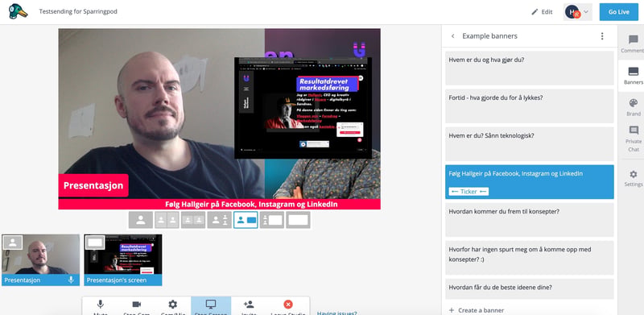Viewport: 644px width, 315px height.
Task: Open Cam/Mic settings gear
Action: click(173, 306)
